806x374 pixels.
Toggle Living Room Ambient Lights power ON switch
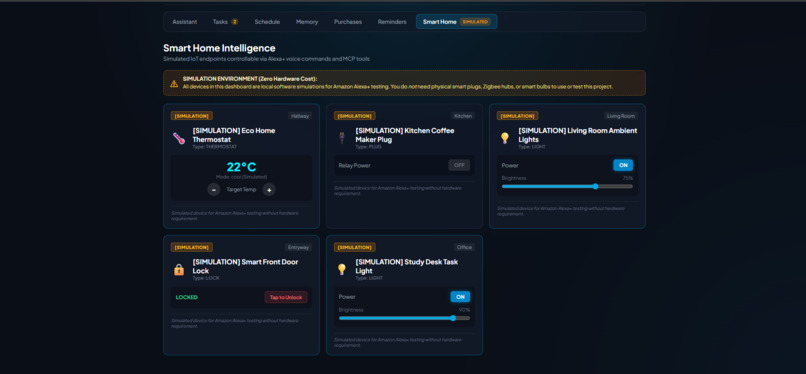[623, 165]
